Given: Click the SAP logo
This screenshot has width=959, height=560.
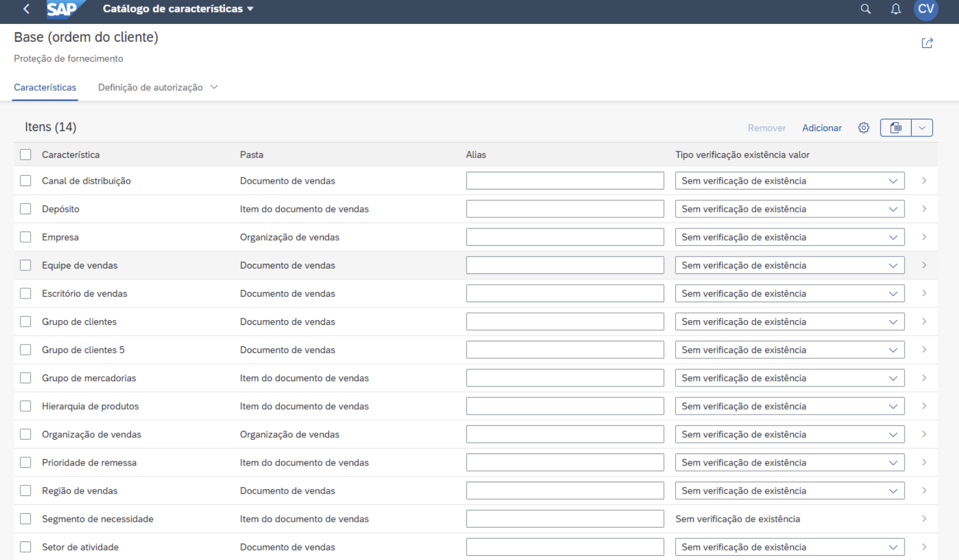Looking at the screenshot, I should pos(65,10).
